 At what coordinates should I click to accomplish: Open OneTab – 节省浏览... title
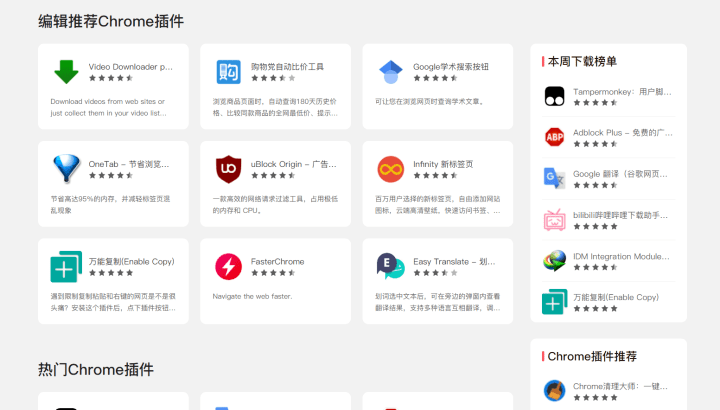(129, 164)
